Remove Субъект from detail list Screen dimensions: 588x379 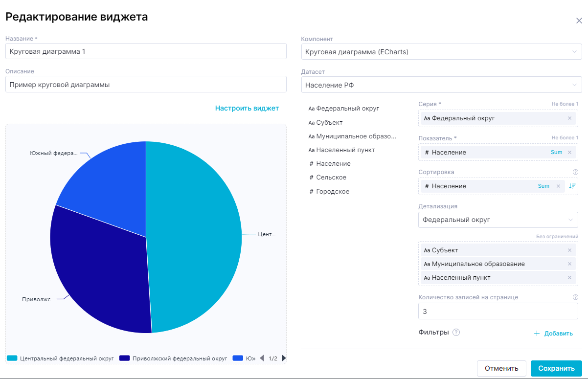[x=569, y=250]
